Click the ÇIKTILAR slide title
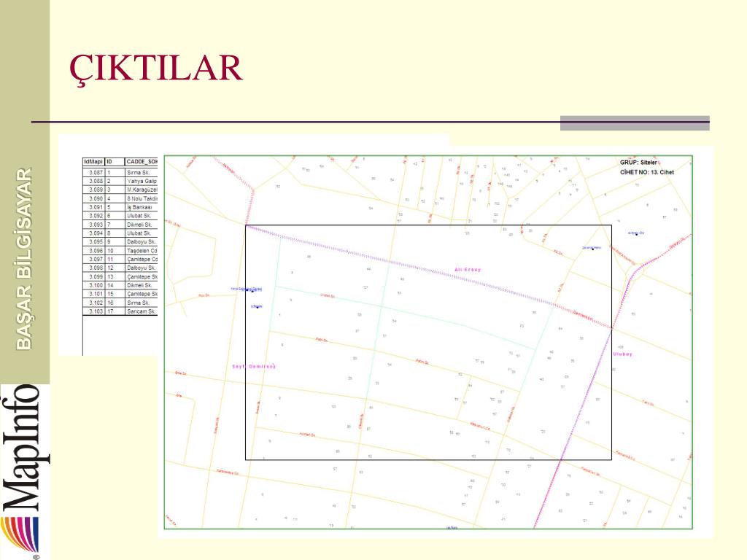747x560 pixels. (156, 69)
